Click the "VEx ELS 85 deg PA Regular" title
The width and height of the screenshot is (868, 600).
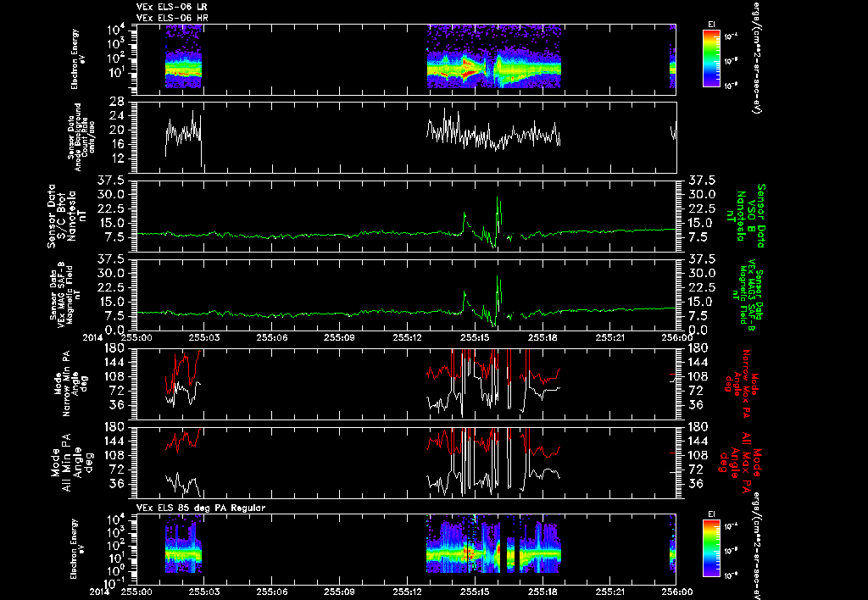201,508
